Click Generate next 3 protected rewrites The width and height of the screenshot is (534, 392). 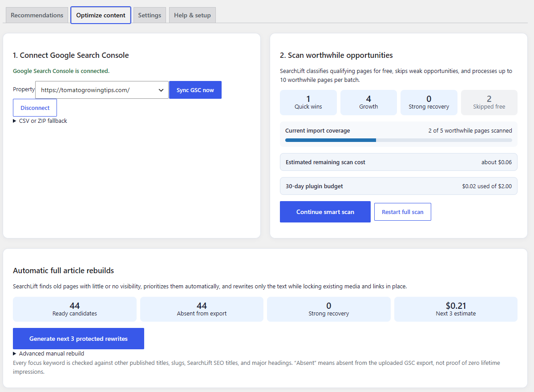click(x=78, y=339)
